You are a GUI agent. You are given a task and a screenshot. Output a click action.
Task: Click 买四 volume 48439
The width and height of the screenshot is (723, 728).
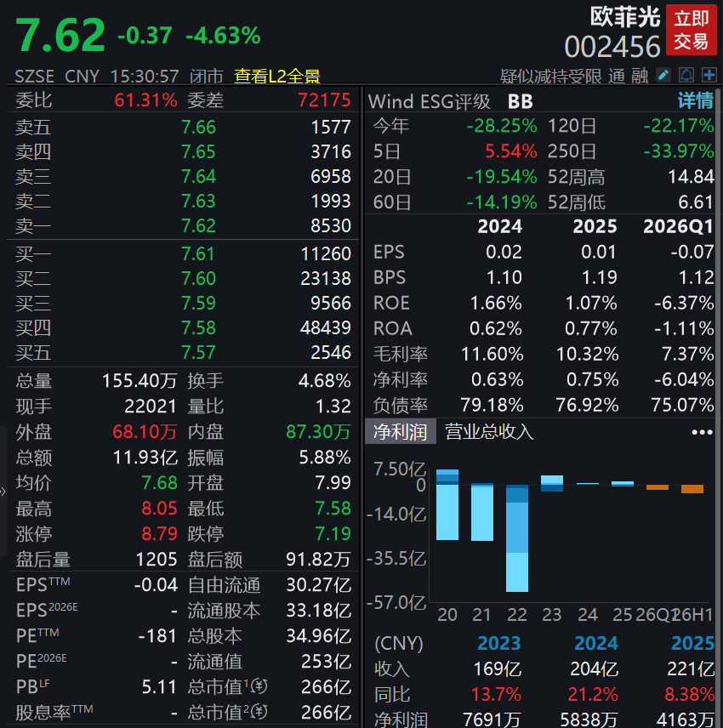click(326, 327)
